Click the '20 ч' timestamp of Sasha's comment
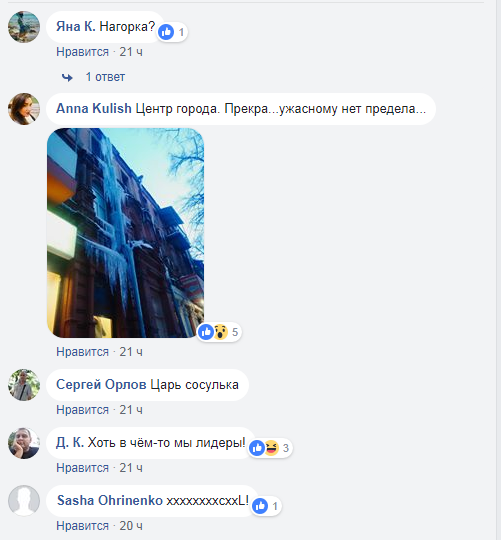This screenshot has height=540, width=501. tap(131, 526)
